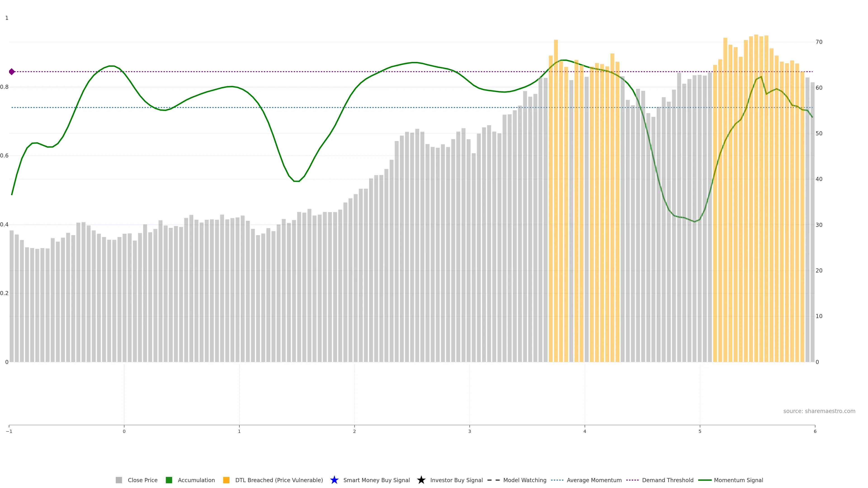Toggle the Close Price legend label

click(143, 480)
